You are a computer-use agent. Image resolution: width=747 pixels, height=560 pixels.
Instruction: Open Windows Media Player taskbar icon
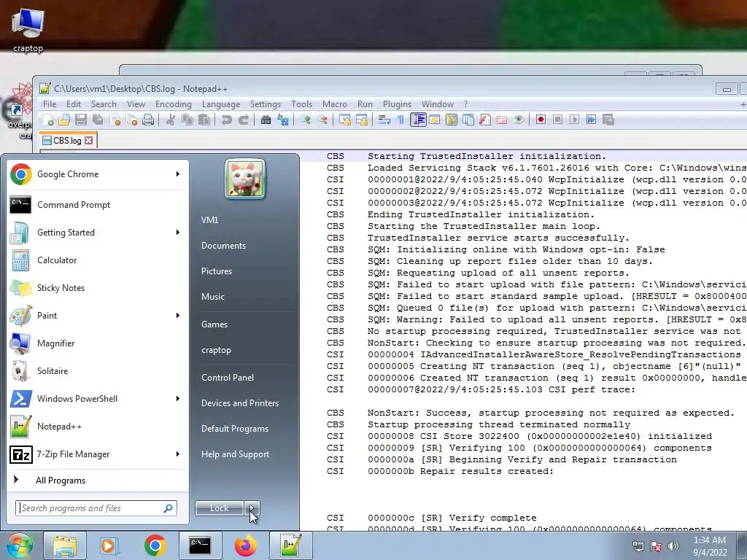point(109,545)
